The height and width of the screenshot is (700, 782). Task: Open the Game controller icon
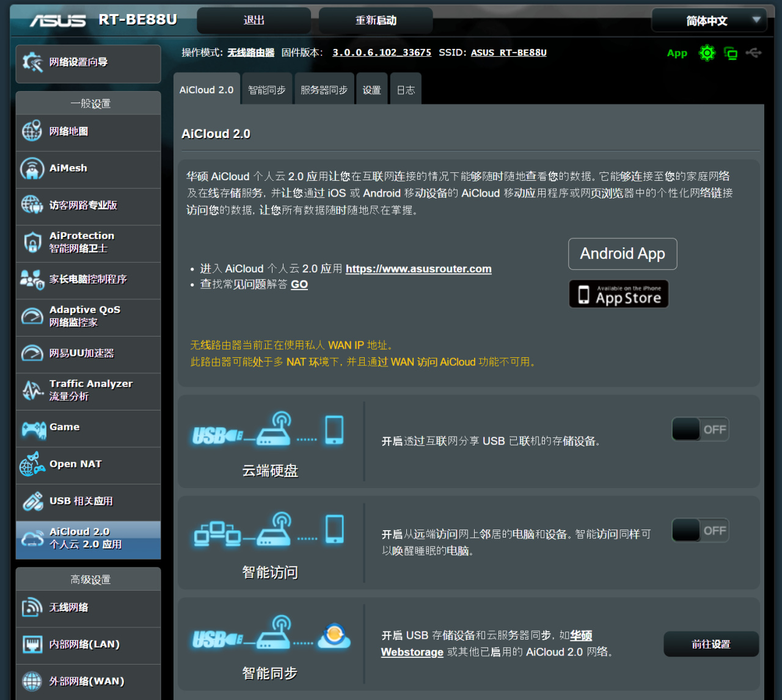[x=34, y=429]
